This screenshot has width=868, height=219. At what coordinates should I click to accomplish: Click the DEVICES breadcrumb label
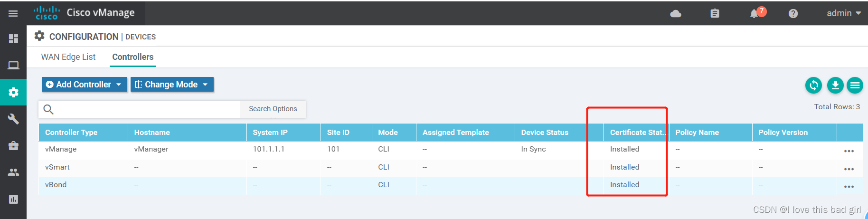141,37
